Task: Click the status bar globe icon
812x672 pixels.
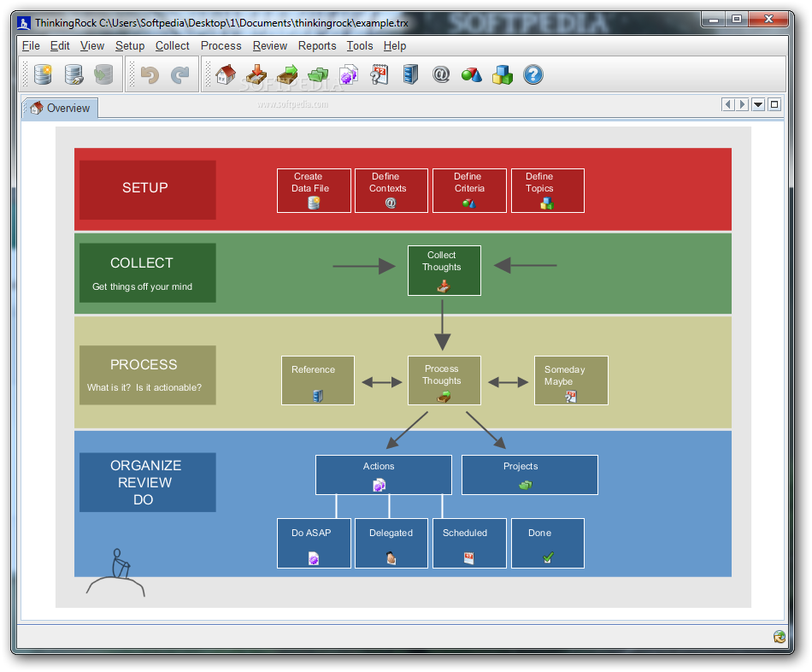Action: 779,636
